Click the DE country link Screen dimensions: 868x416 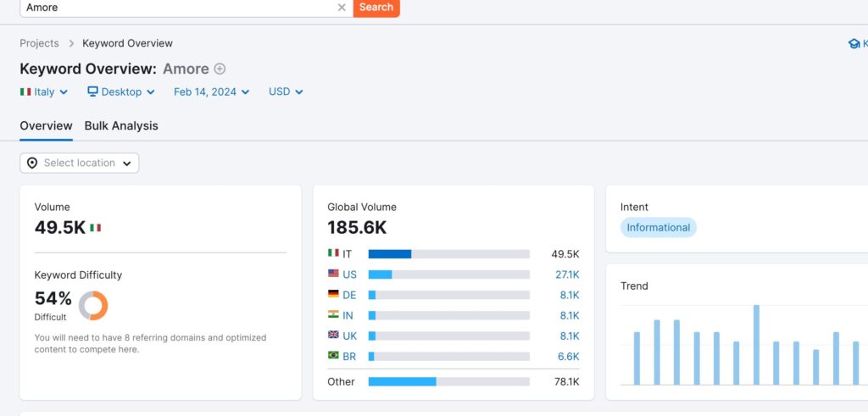(x=349, y=296)
